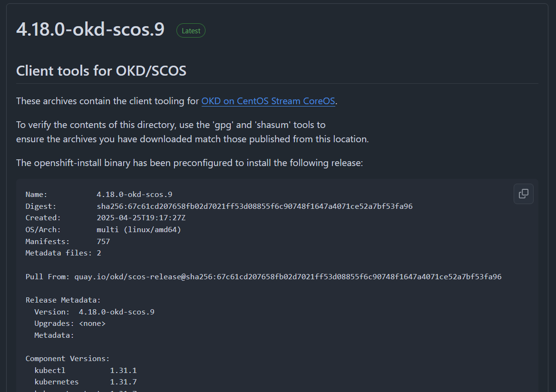This screenshot has width=556, height=392.
Task: Click the Manifests count 757
Action: (103, 242)
